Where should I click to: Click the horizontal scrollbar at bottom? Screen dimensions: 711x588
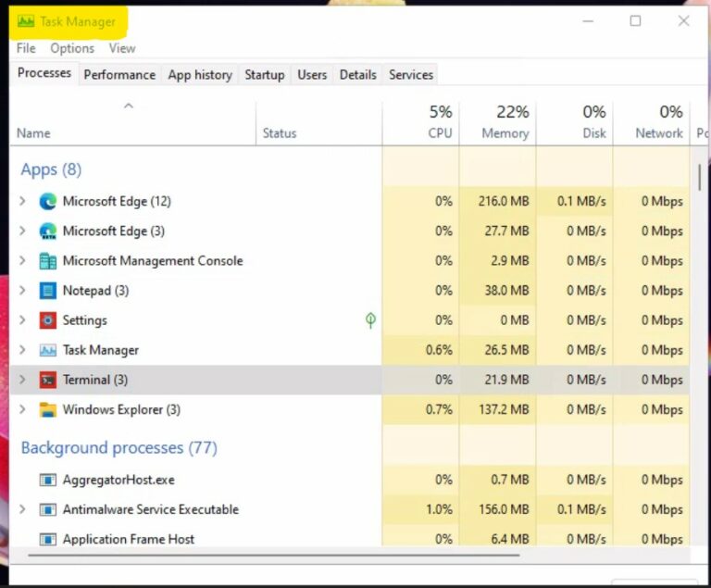click(x=273, y=555)
